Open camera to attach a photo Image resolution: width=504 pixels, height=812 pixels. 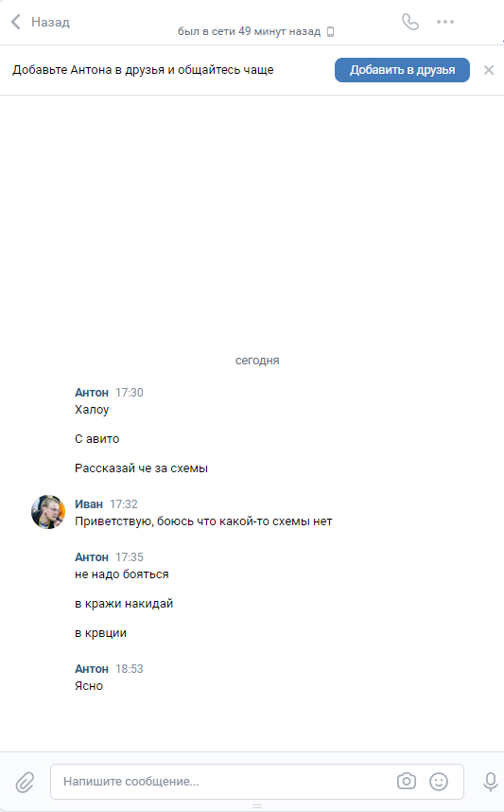[407, 781]
